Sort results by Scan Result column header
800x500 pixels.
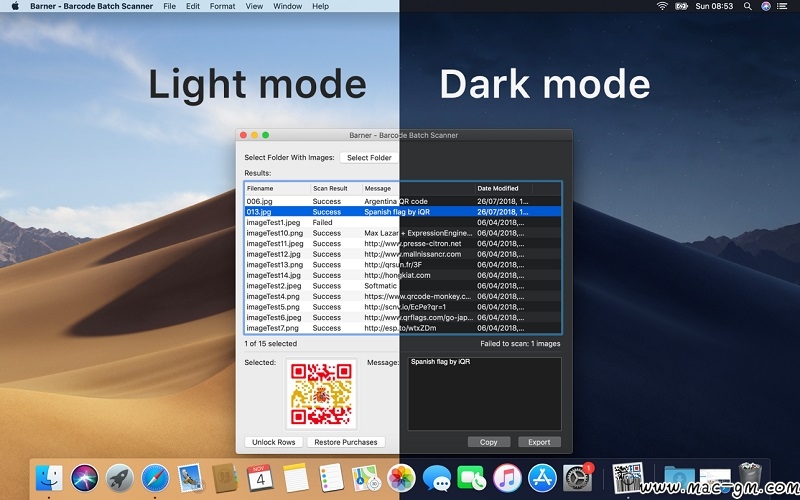click(330, 188)
